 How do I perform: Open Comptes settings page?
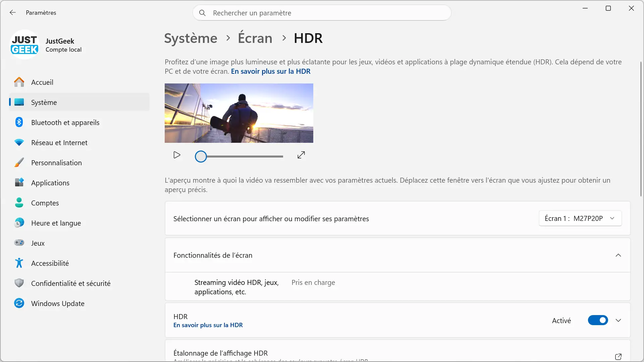click(79, 203)
